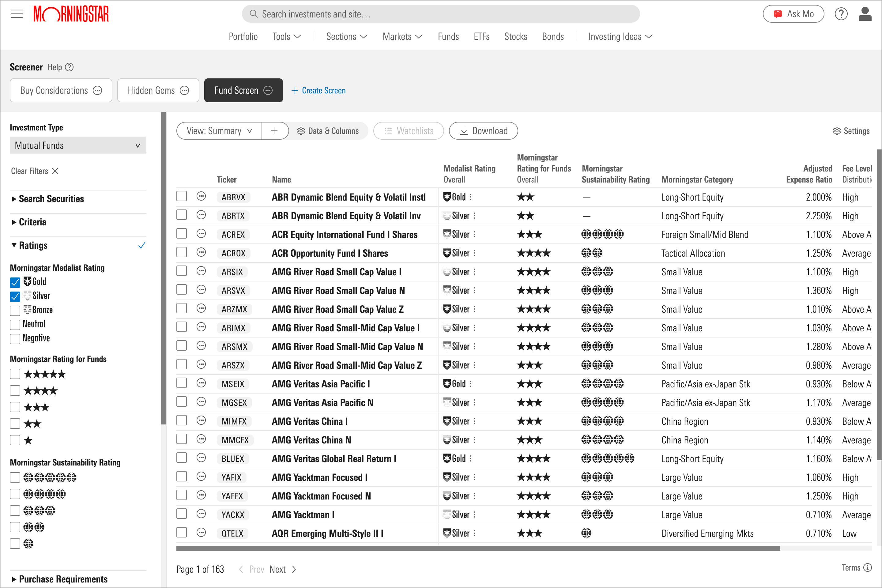Viewport: 882px width, 588px height.
Task: Open row actions for ARSIX
Action: click(201, 271)
